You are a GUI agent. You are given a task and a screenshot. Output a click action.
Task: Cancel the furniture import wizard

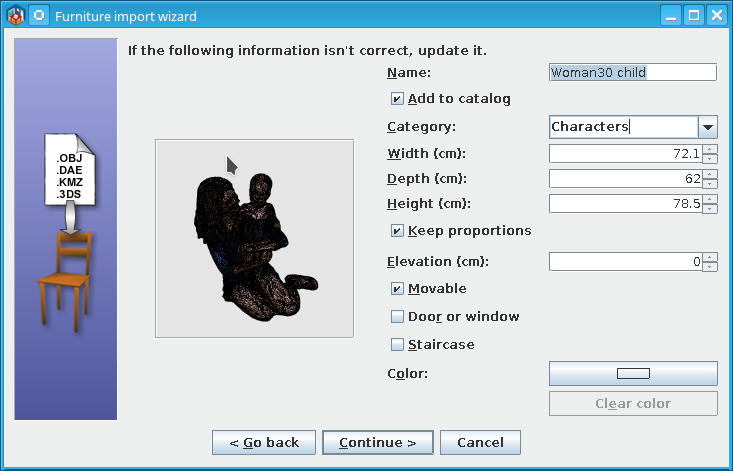[x=480, y=442]
